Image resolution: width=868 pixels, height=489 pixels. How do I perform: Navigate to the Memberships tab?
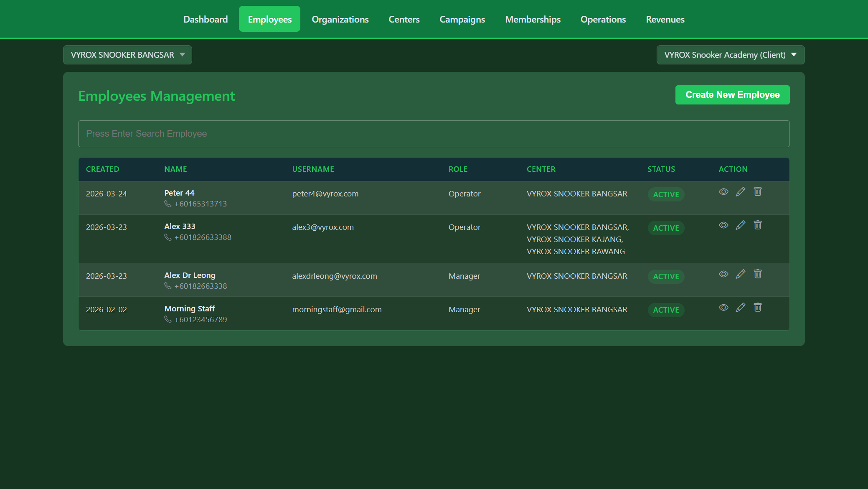pos(533,19)
